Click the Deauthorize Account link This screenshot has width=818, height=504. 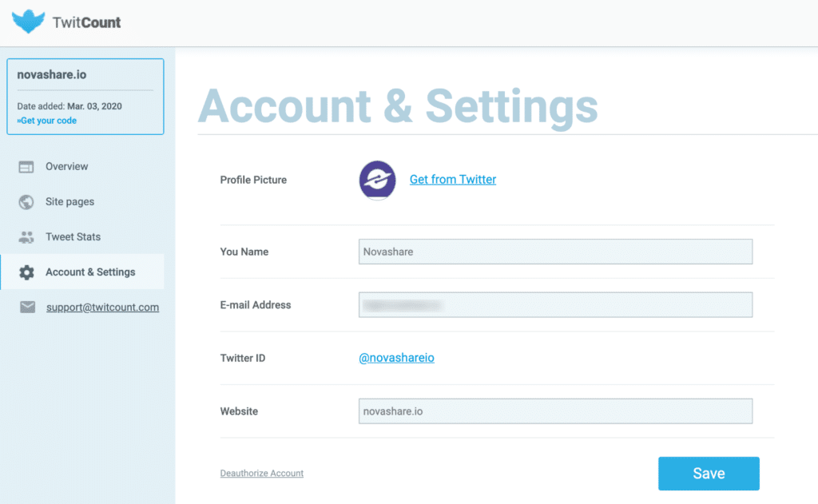(262, 473)
